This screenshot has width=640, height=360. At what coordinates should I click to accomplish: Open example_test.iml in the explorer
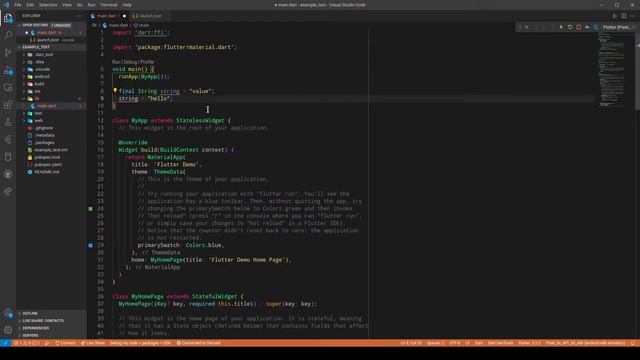pos(51,150)
